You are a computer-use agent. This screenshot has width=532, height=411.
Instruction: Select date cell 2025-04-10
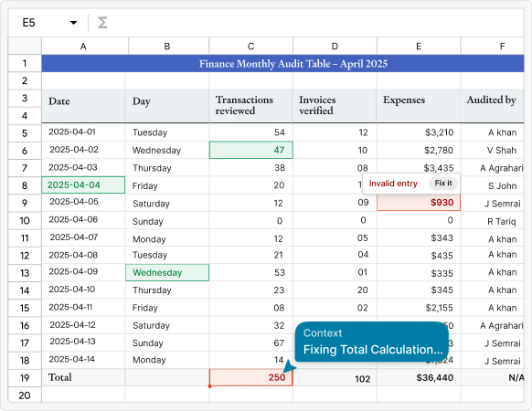[x=83, y=290]
